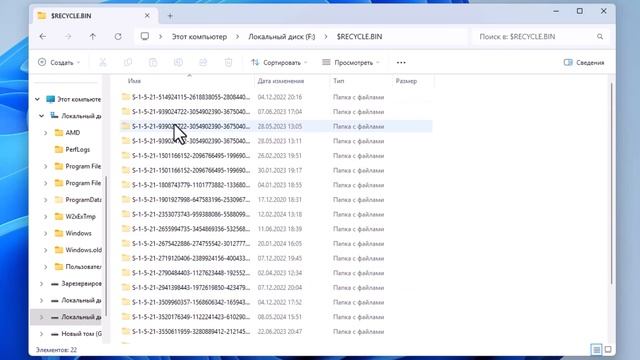Viewport: 640px width, 360px height.
Task: Click Этот компьютер in address bar
Action: (x=199, y=37)
